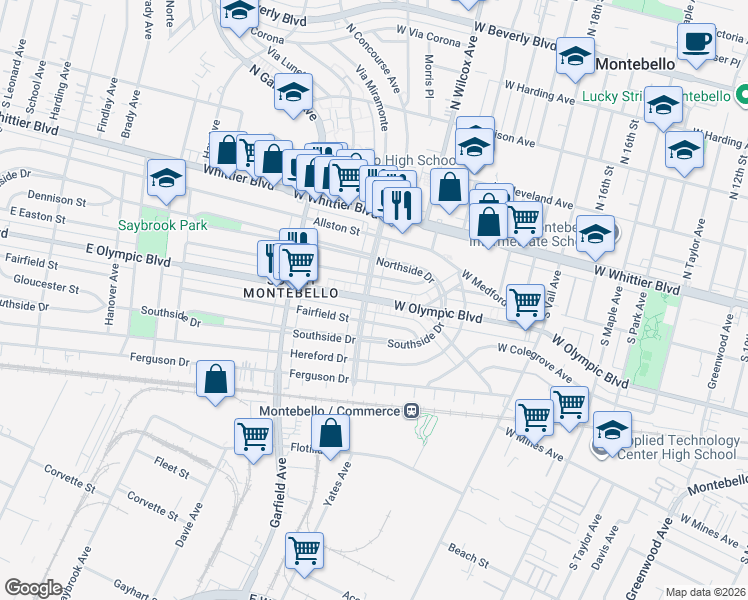
Task: Select the Davis Ave label
Action: (605, 548)
